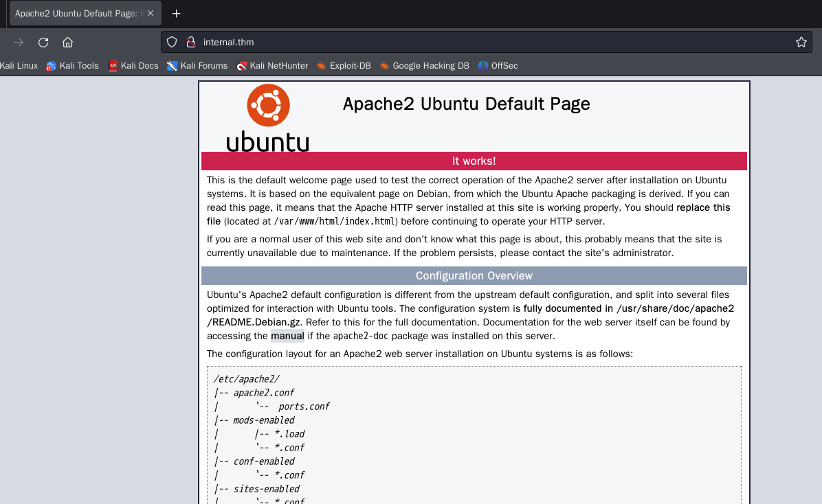Click the /README.Debian.gz text
822x504 pixels.
click(253, 322)
